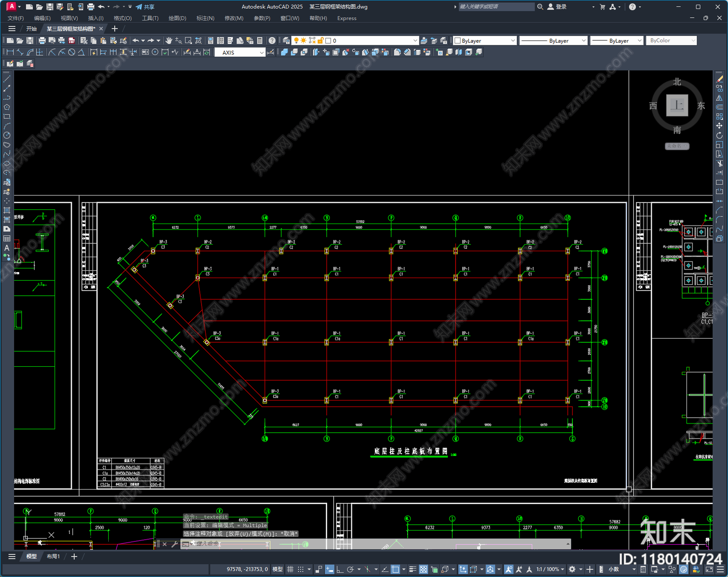Click the Save disk icon in standard toolbar

30,40
